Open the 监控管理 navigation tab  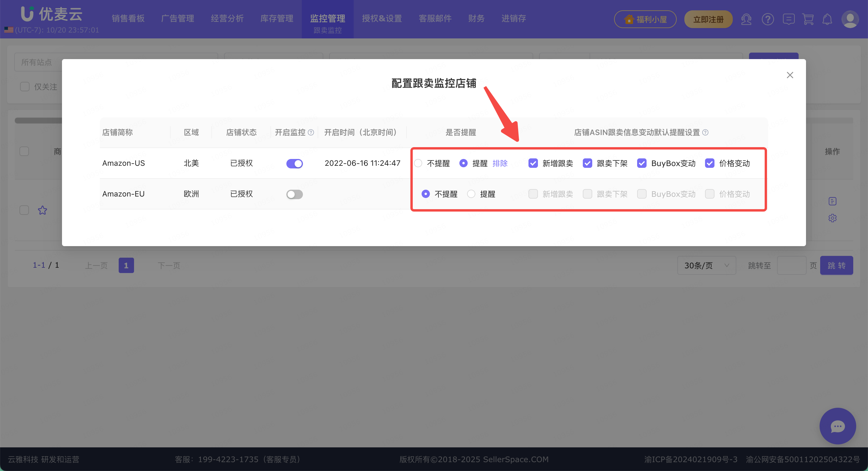click(327, 19)
